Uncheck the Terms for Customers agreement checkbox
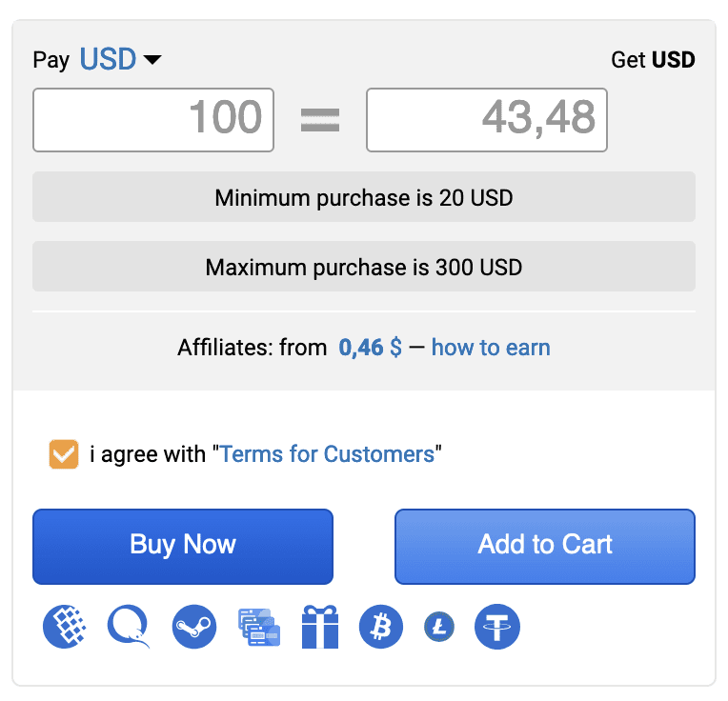 tap(63, 454)
